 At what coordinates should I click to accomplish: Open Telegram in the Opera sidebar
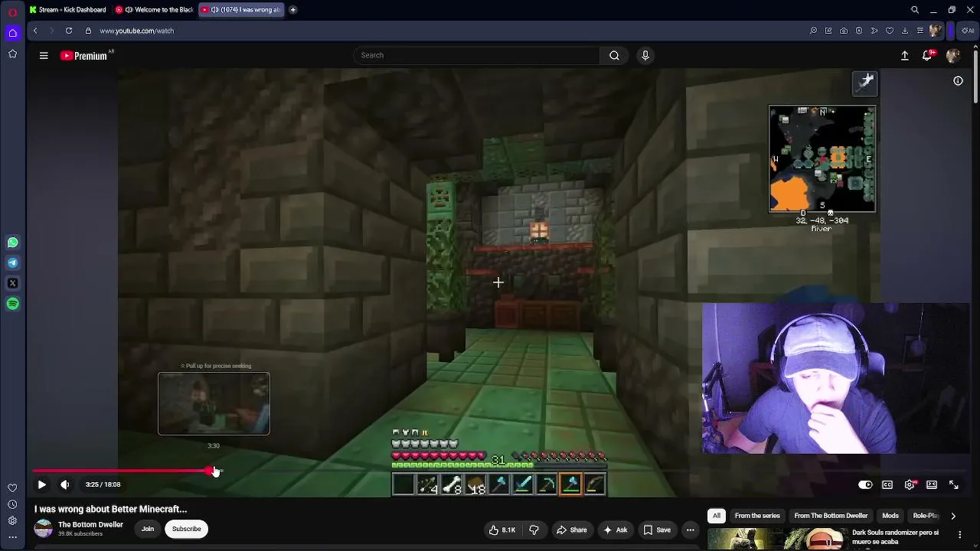pos(12,263)
